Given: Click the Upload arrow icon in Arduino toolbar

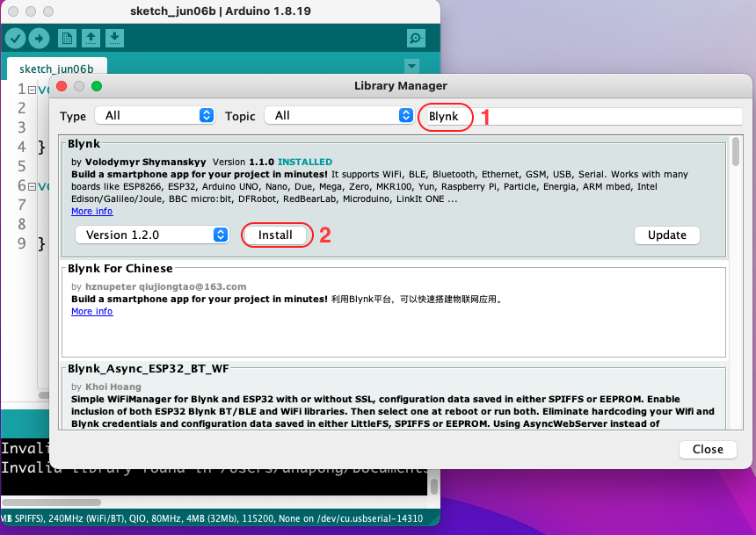Looking at the screenshot, I should 39,39.
